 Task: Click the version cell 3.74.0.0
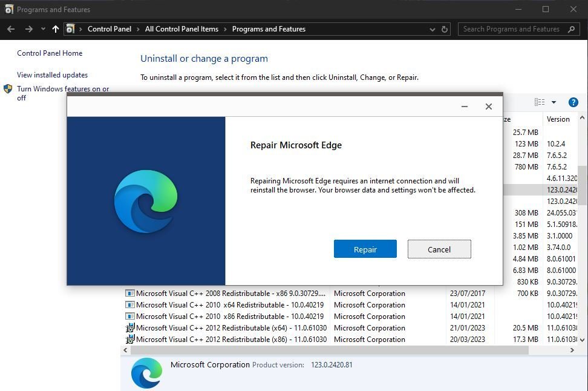click(559, 248)
